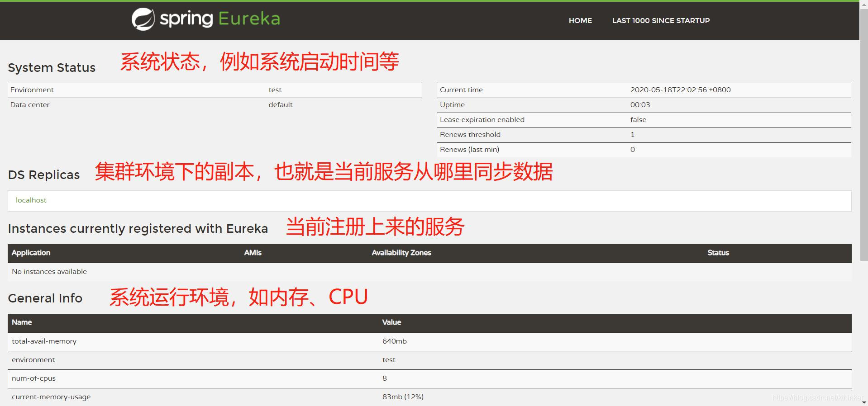The width and height of the screenshot is (868, 406).
Task: Click the 83mb (12%) usage value
Action: 403,397
